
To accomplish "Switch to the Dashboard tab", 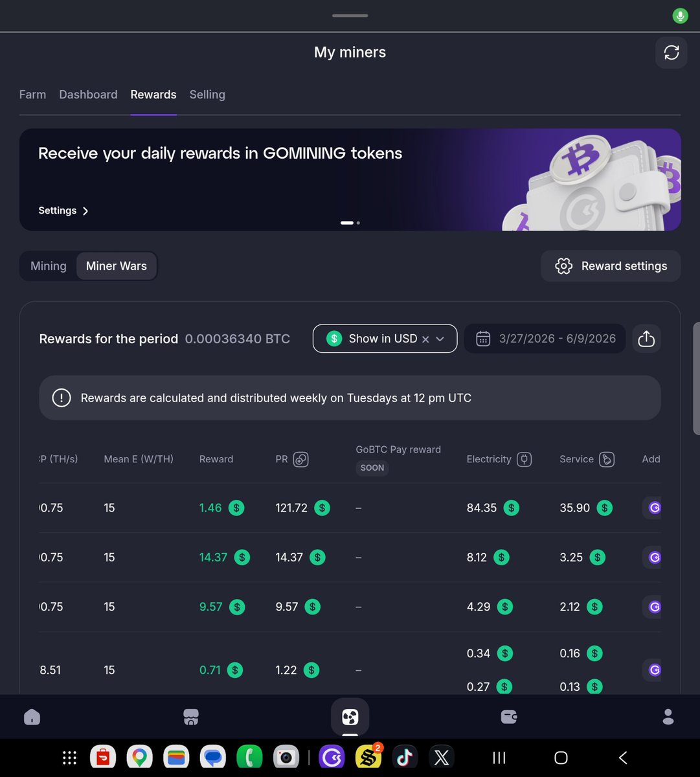I will point(88,95).
